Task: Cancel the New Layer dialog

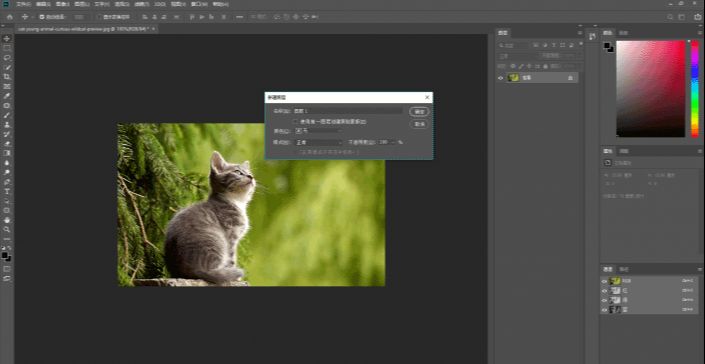Action: pos(419,124)
